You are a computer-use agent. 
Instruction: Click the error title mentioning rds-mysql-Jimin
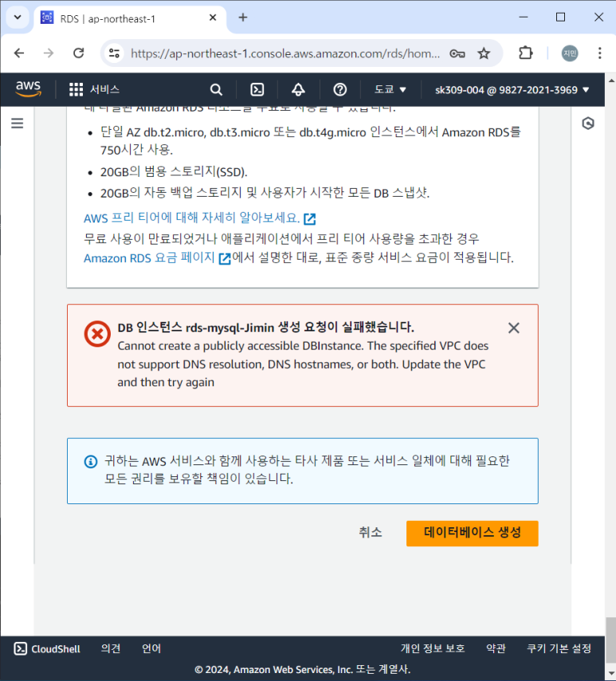pos(265,327)
